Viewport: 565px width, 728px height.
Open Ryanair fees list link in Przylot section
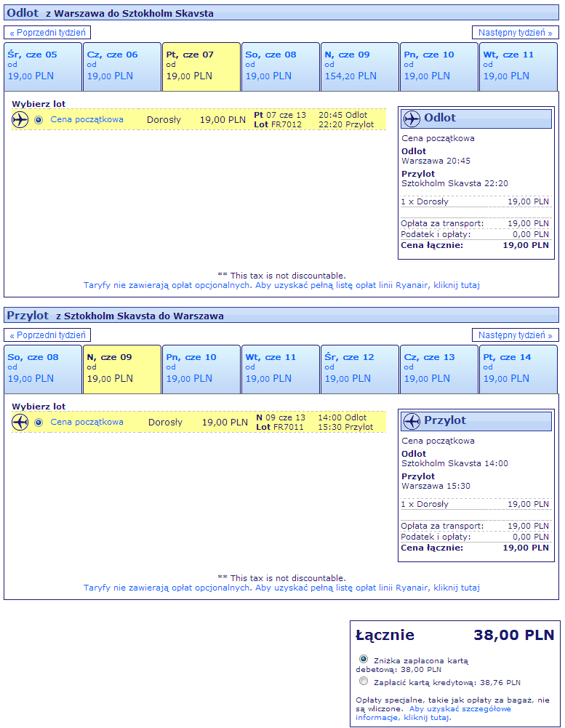click(281, 588)
